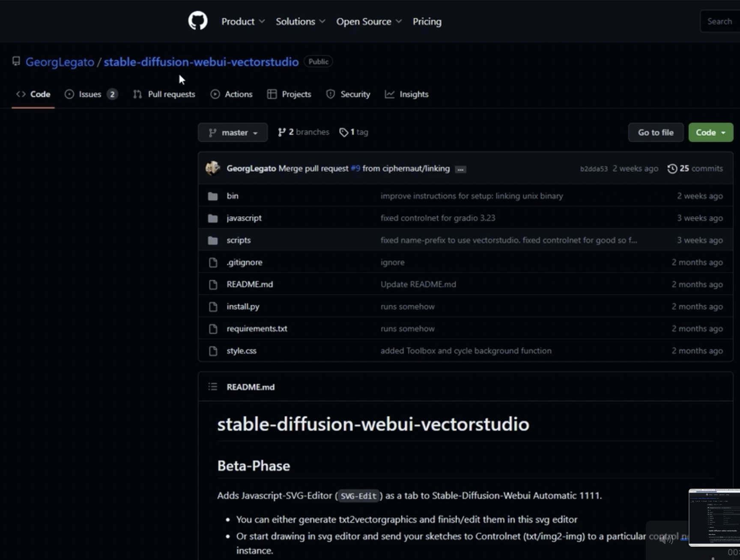This screenshot has width=740, height=560.
Task: Click the folder icon for javascript
Action: point(213,218)
